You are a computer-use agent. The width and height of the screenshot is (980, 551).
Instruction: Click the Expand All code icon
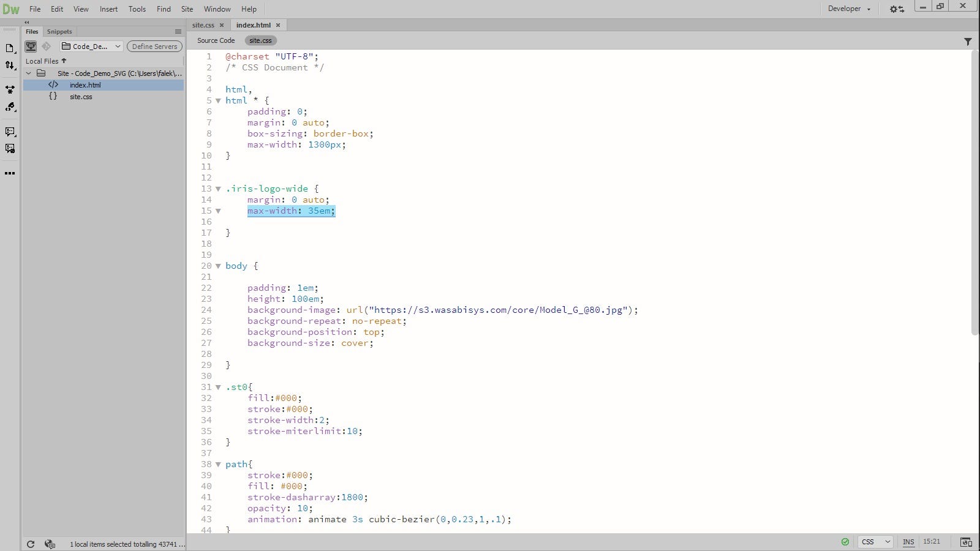[10, 90]
